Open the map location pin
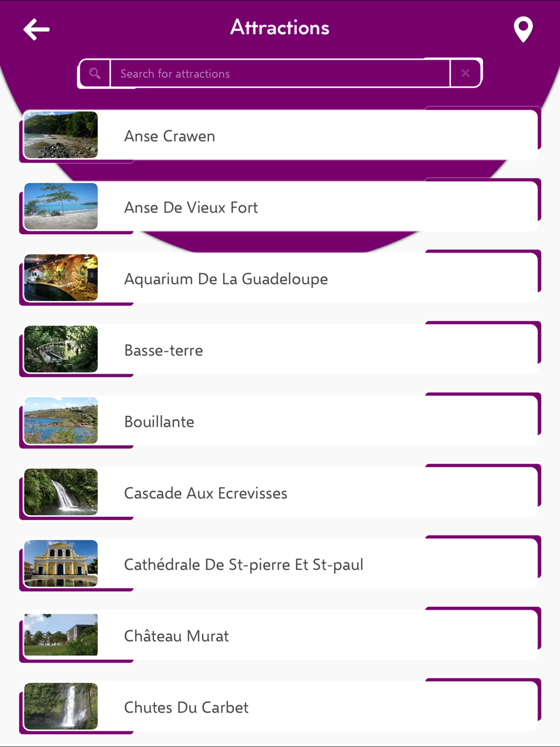The width and height of the screenshot is (560, 747). (523, 29)
